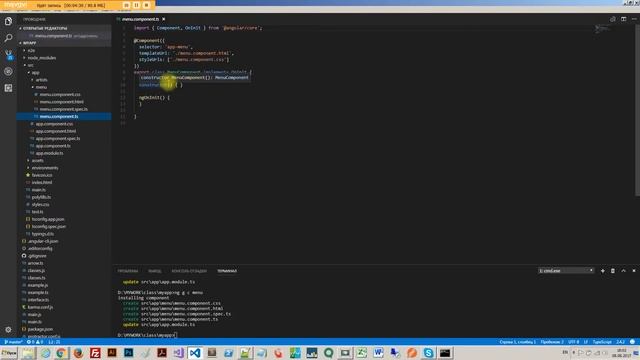Click the open changes icon near split editor
The height and width of the screenshot is (360, 640).
613,19
